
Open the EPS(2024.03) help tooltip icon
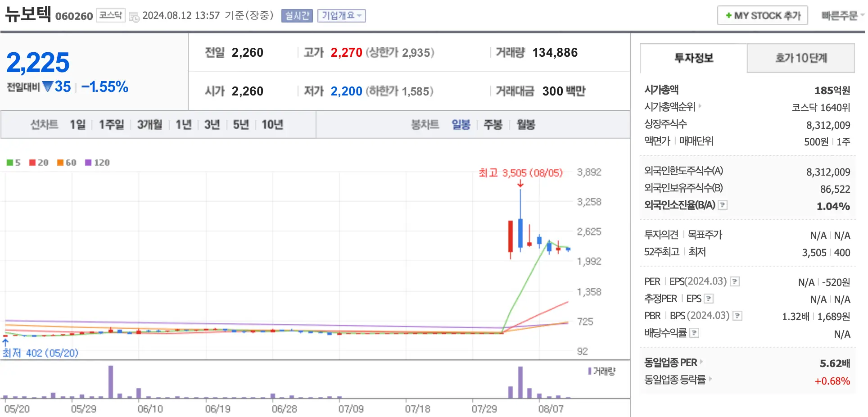coord(734,281)
